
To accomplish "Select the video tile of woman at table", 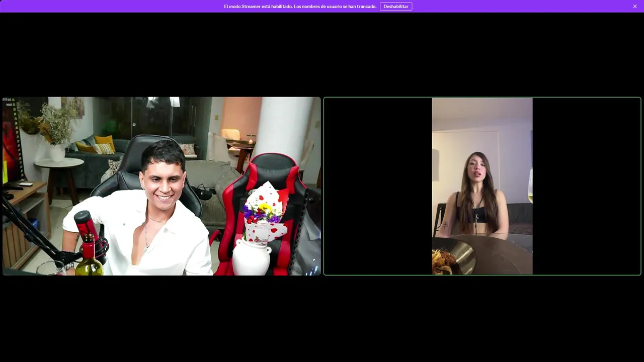I will [482, 186].
